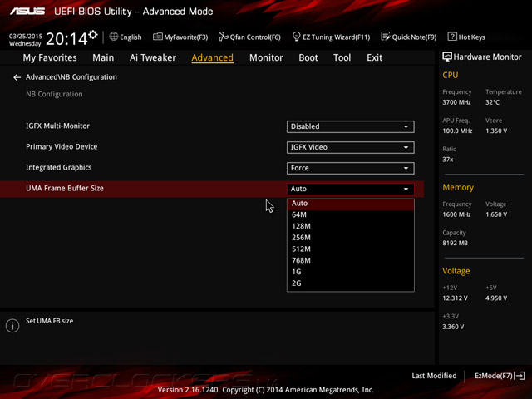Click Last Modified
Image resolution: width=532 pixels, height=399 pixels.
click(434, 376)
